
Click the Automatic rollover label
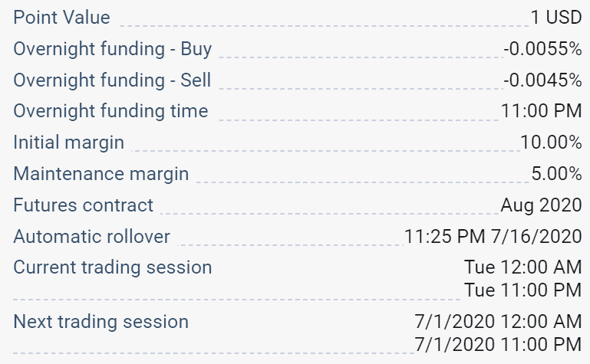[91, 237]
